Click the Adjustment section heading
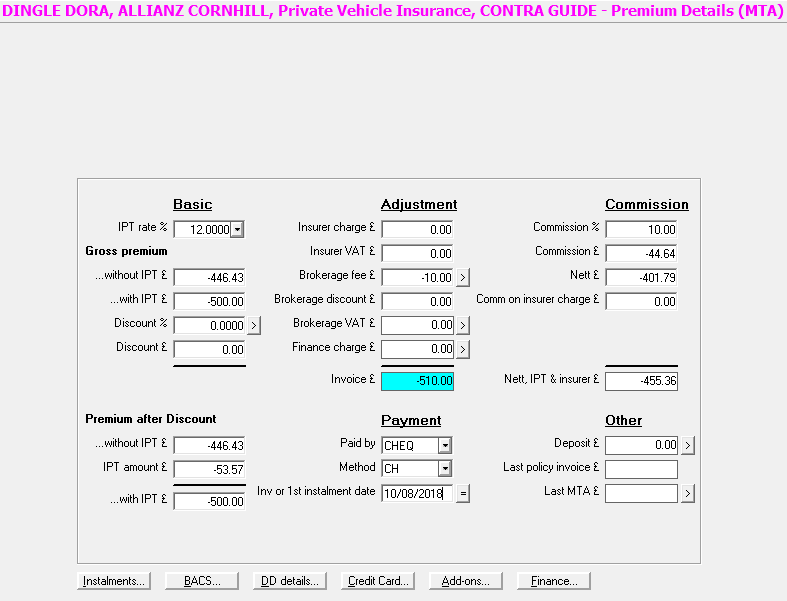Viewport: 787px width, 601px height. [419, 204]
